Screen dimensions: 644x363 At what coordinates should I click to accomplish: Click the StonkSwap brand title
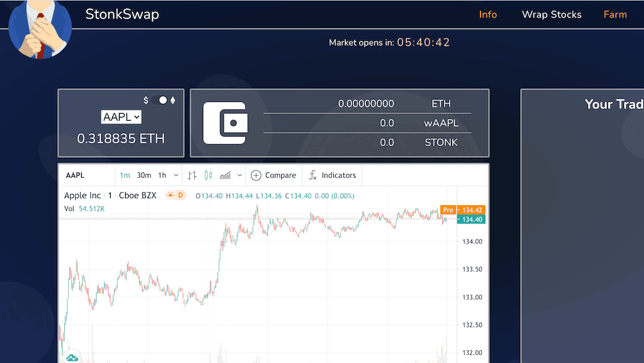tap(122, 14)
